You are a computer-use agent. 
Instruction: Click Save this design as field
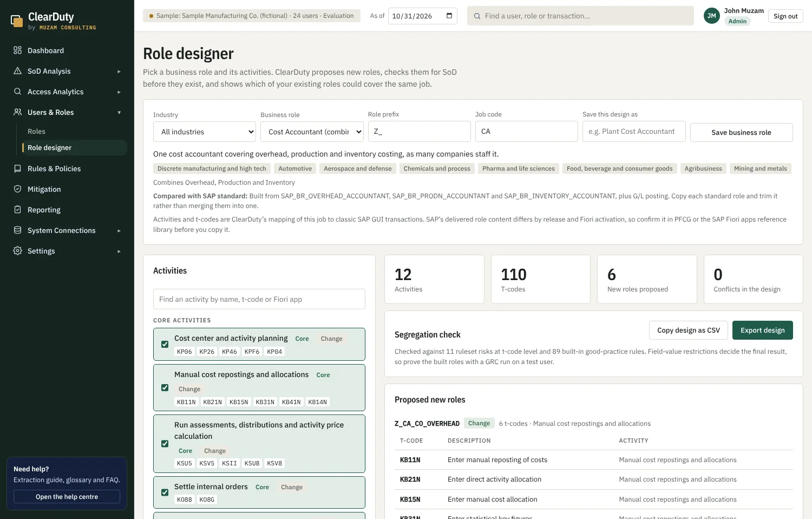coord(634,131)
